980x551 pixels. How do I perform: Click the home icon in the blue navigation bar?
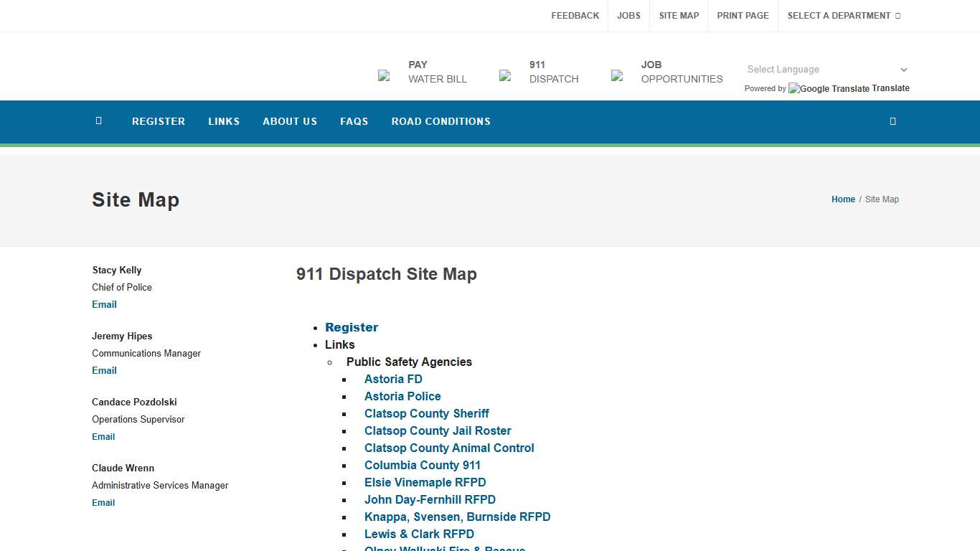point(98,121)
